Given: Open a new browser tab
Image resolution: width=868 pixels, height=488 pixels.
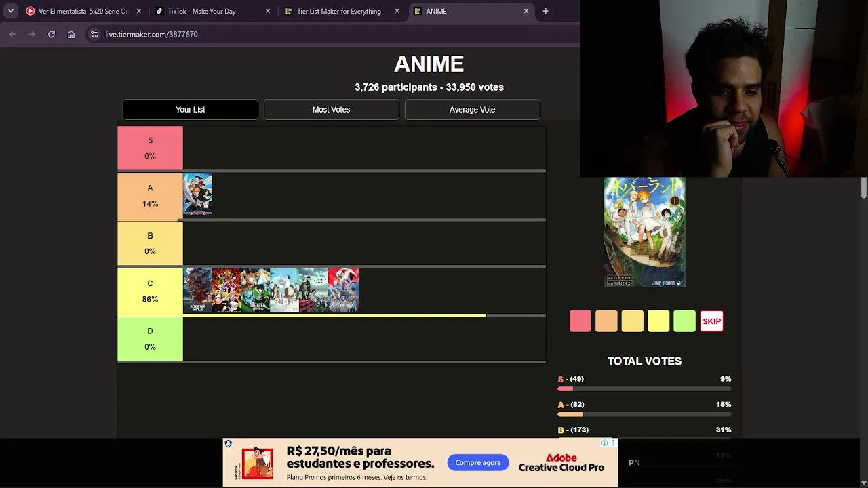Looking at the screenshot, I should (x=545, y=11).
